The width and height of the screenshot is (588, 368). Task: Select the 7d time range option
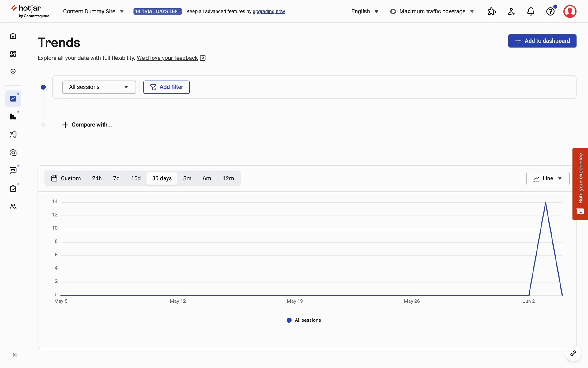pos(116,178)
